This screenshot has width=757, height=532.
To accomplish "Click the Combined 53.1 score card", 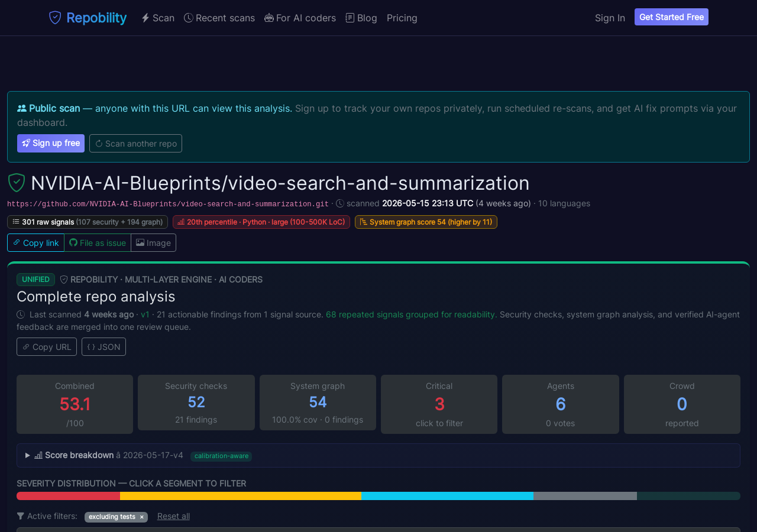I will pos(75,404).
